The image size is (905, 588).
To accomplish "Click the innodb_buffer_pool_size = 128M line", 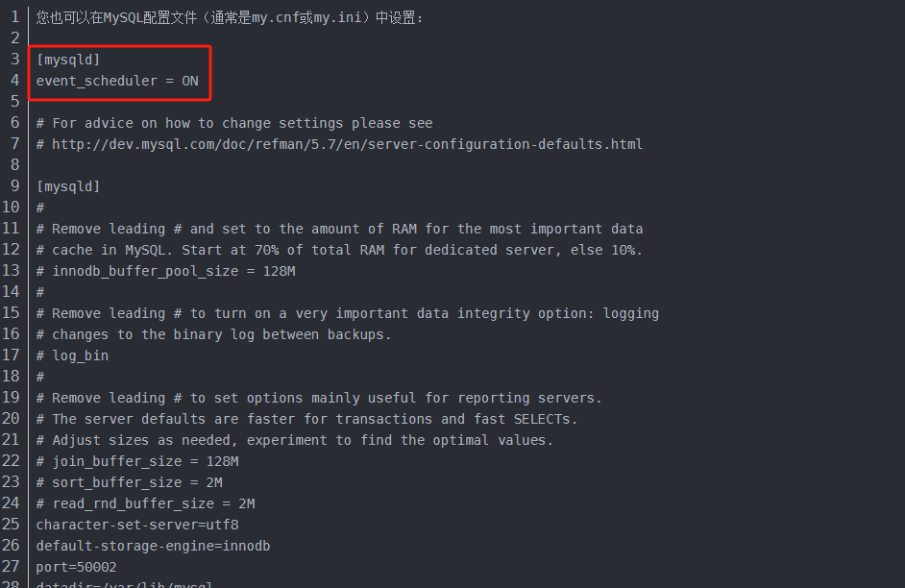I will pyautogui.click(x=165, y=271).
